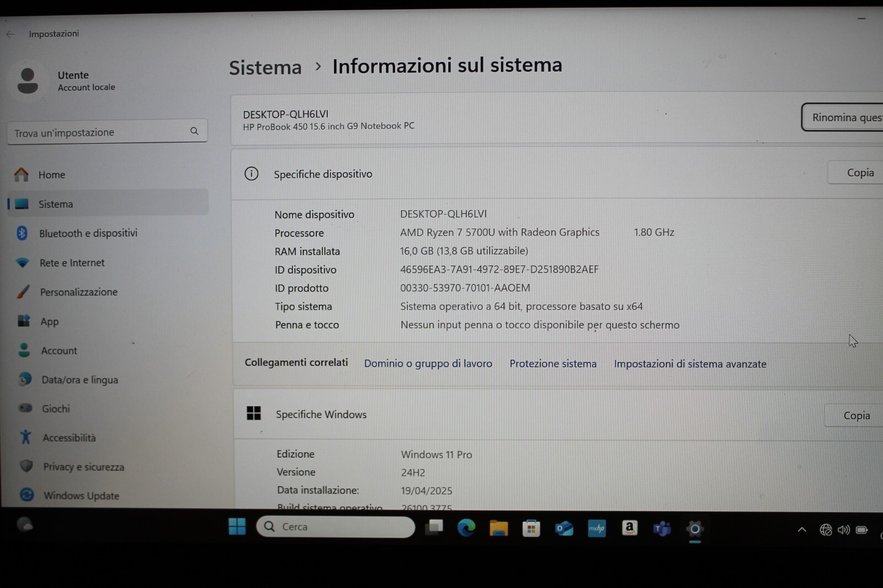Open the myHP app from the taskbar
883x588 pixels.
click(597, 528)
